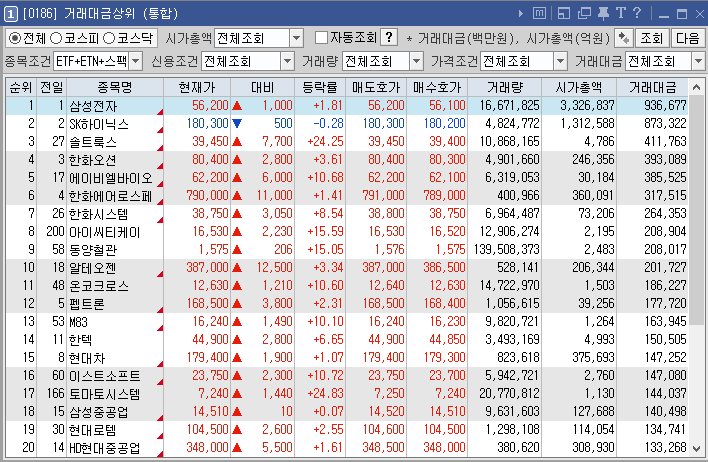Click the boxed 'm' icon in title bar

pyautogui.click(x=539, y=13)
